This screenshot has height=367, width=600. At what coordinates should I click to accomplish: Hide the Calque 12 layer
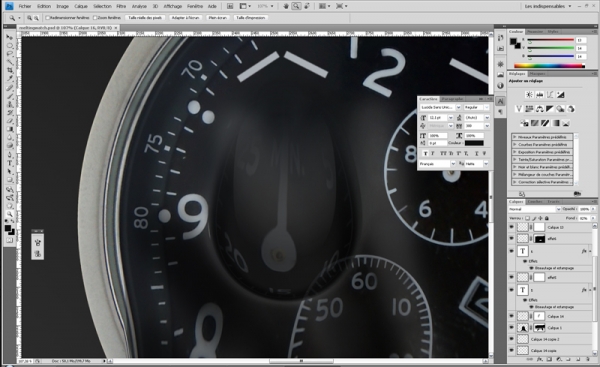[512, 227]
